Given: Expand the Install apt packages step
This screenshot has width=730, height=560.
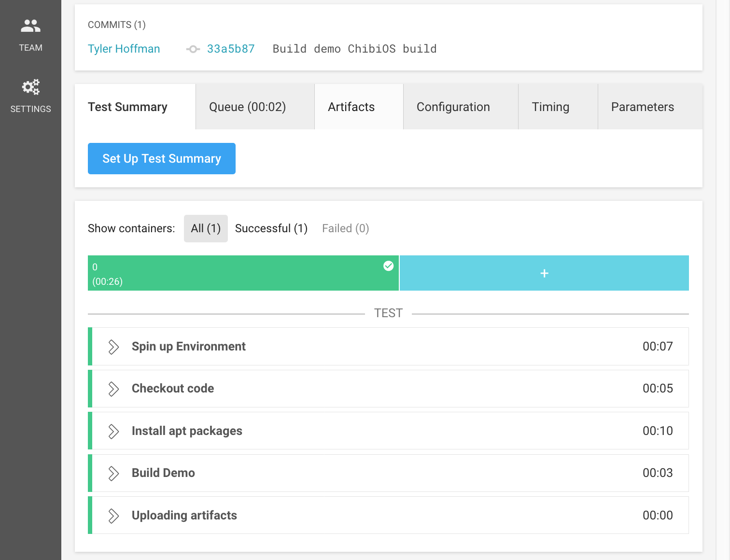Looking at the screenshot, I should click(113, 431).
